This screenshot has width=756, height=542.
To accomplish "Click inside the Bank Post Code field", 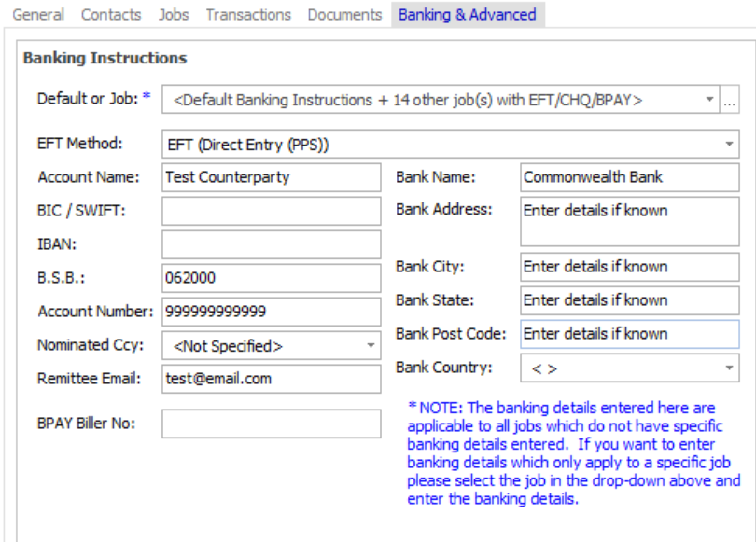I will point(629,334).
